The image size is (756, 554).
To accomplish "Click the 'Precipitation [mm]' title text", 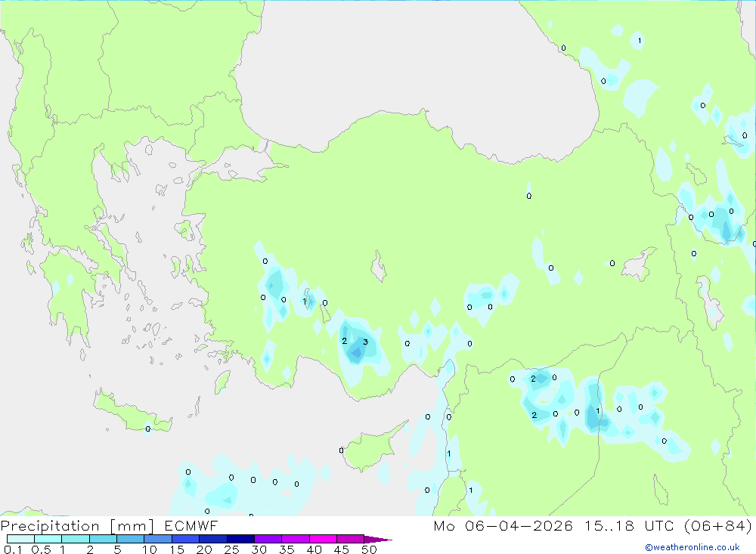I will click(77, 525).
